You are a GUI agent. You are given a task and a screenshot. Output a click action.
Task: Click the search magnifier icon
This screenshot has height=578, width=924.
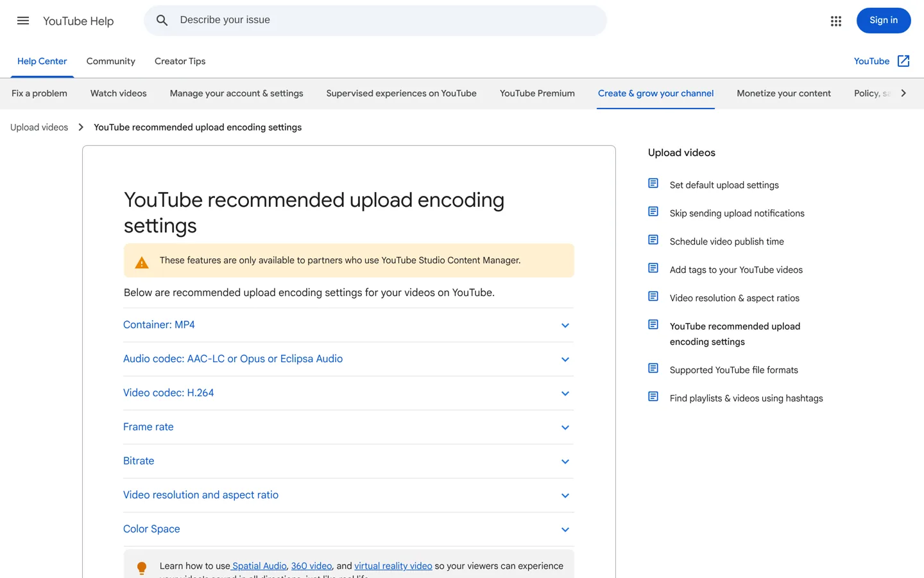(162, 21)
